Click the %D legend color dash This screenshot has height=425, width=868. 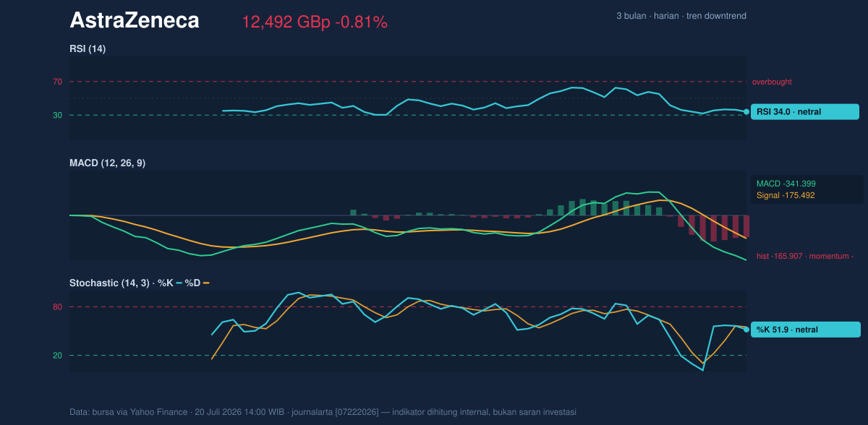pyautogui.click(x=206, y=283)
